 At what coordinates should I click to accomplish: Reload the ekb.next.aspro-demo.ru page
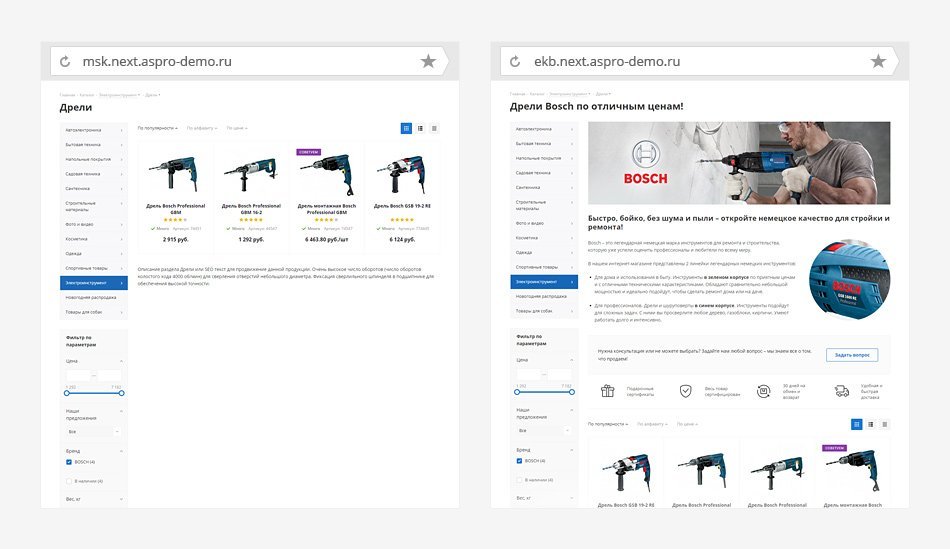[515, 61]
